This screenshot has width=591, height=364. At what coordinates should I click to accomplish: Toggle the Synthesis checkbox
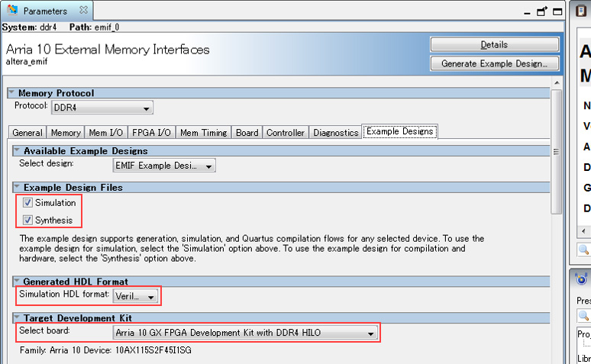pyautogui.click(x=27, y=221)
